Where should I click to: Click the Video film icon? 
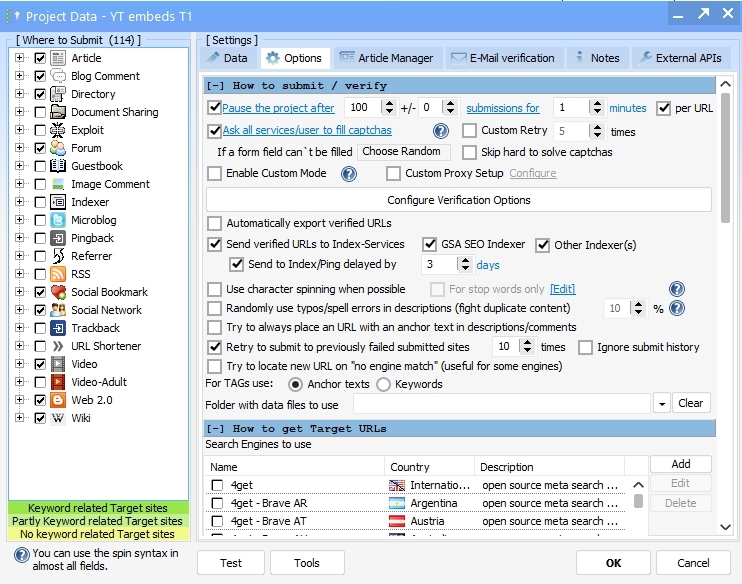[x=58, y=364]
